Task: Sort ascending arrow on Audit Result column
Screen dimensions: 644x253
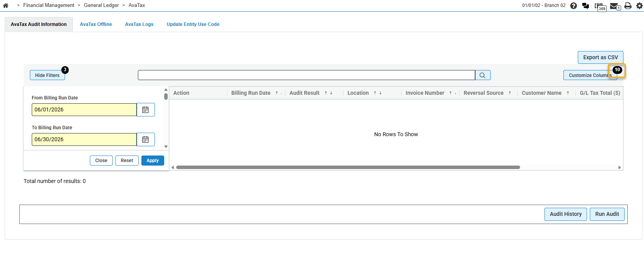Action: click(326, 93)
